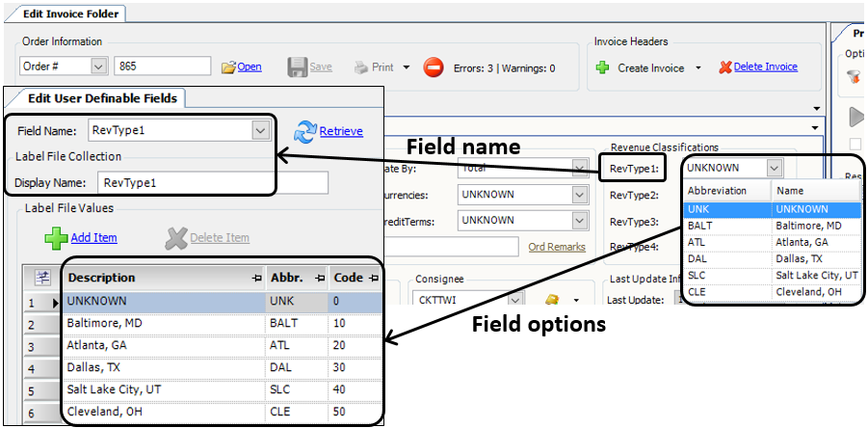Select the Dallas, TX row in grid
868x428 pixels.
(x=164, y=367)
